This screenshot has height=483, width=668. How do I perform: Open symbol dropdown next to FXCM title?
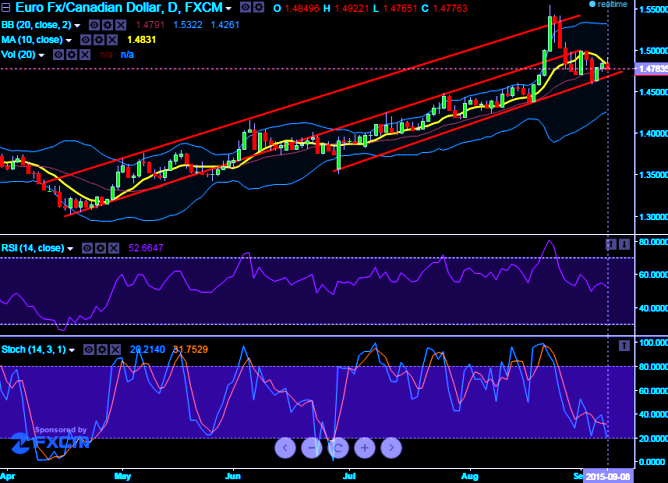(229, 9)
